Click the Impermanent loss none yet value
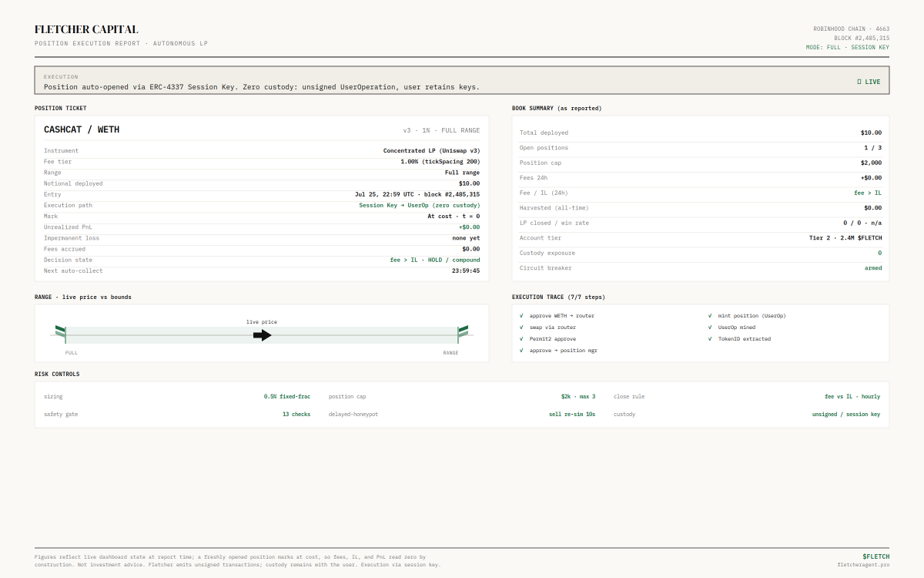Image resolution: width=924 pixels, height=578 pixels. point(466,238)
